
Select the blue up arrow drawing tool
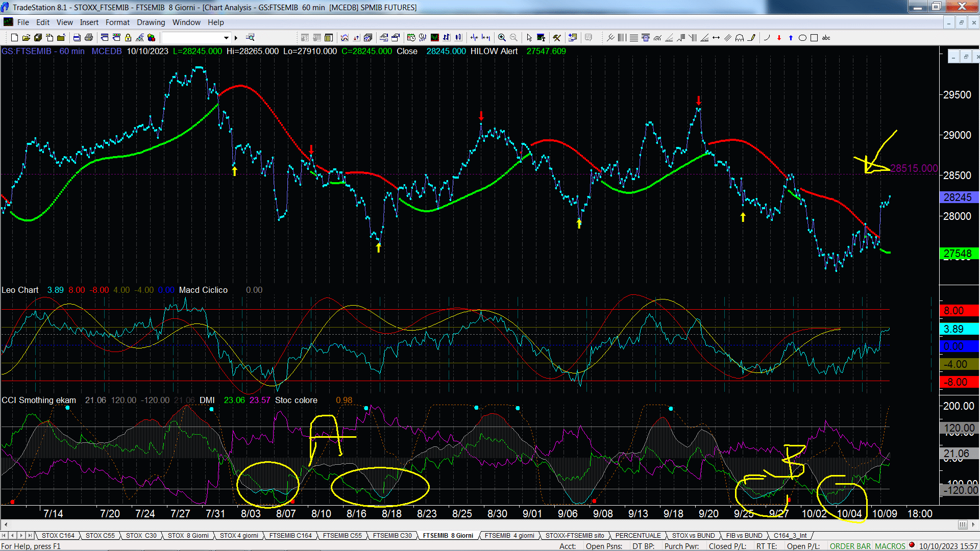tap(791, 38)
